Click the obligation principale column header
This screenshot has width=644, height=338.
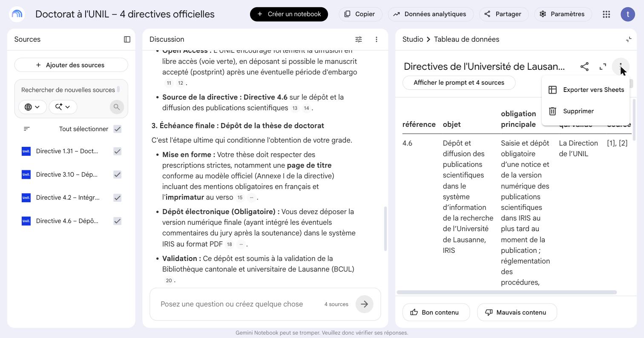pos(518,119)
